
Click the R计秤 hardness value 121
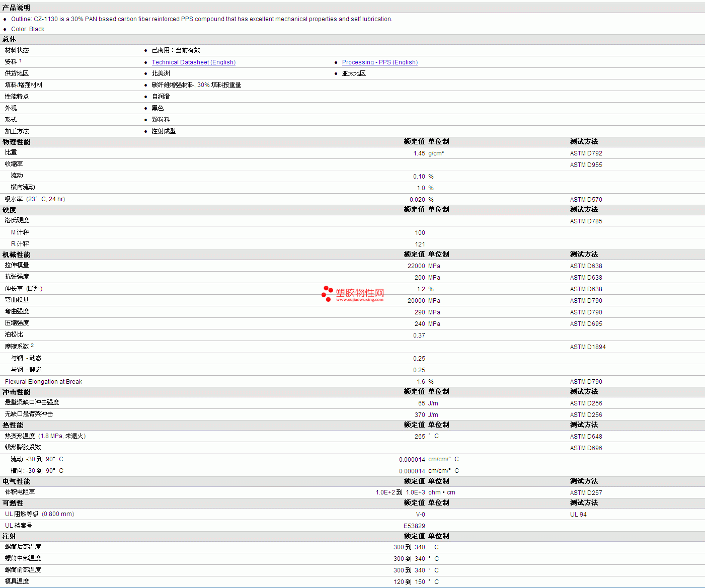pos(420,244)
